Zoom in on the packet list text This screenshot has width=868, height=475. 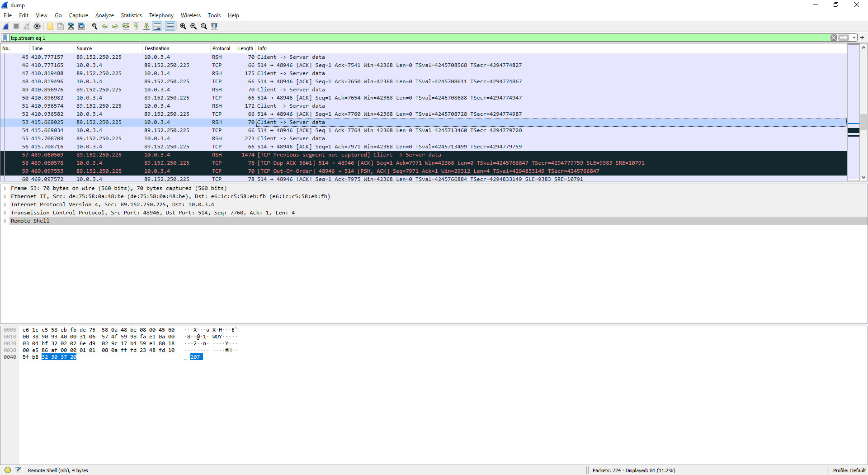(x=183, y=26)
